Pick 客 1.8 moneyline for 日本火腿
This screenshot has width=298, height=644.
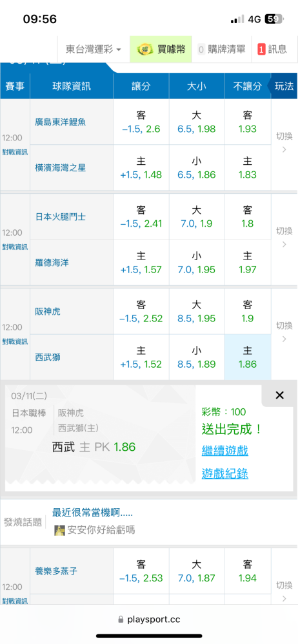248,216
